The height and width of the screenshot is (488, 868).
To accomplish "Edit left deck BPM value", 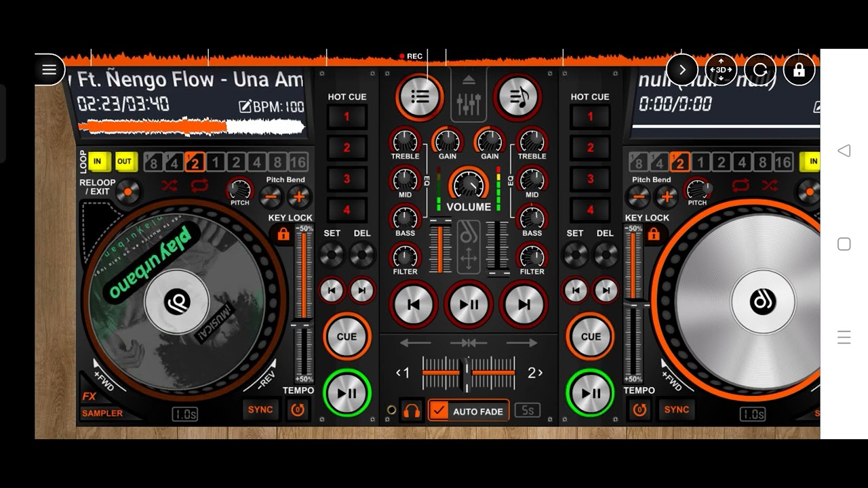I will (272, 106).
